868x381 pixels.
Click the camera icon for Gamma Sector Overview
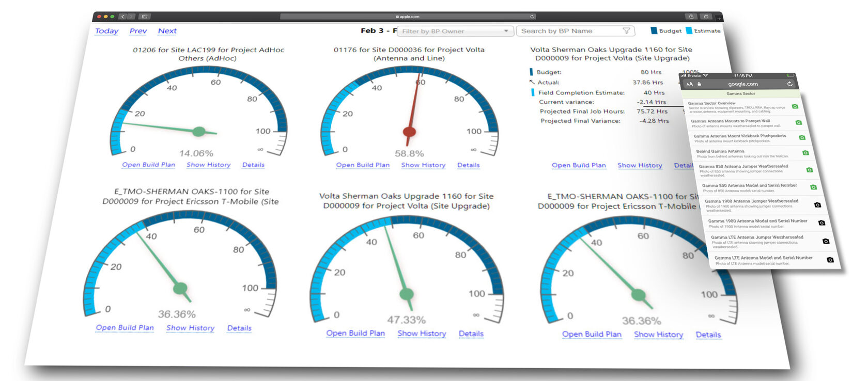[795, 106]
